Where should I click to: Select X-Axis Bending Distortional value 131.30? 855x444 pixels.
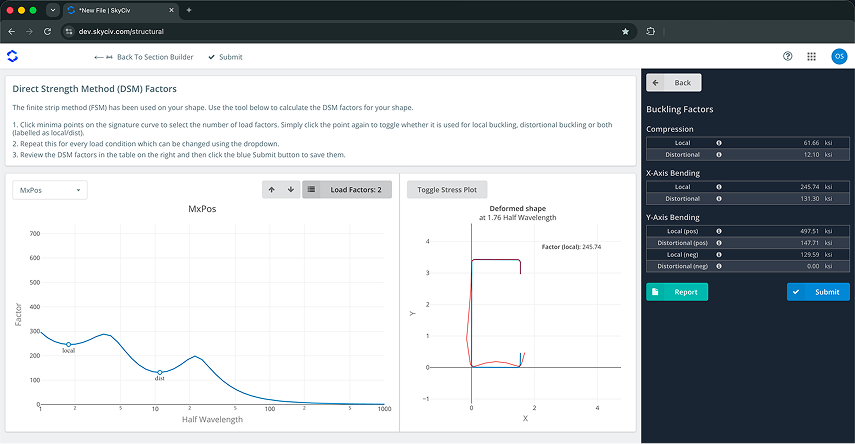point(810,199)
